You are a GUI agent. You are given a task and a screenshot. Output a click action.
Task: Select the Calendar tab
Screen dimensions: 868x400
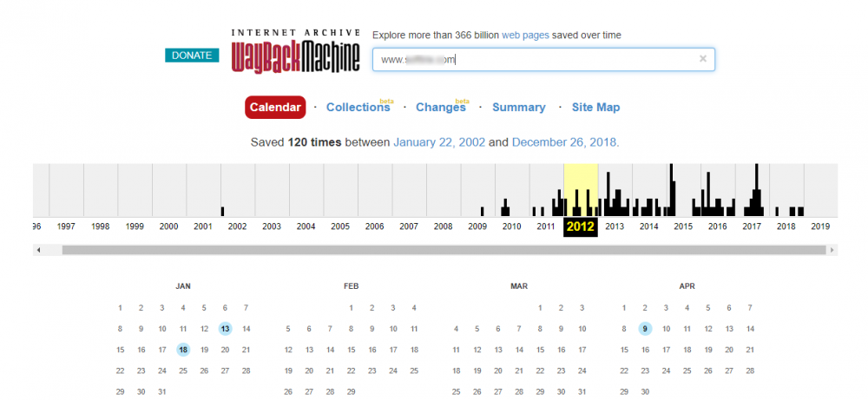[x=275, y=108]
